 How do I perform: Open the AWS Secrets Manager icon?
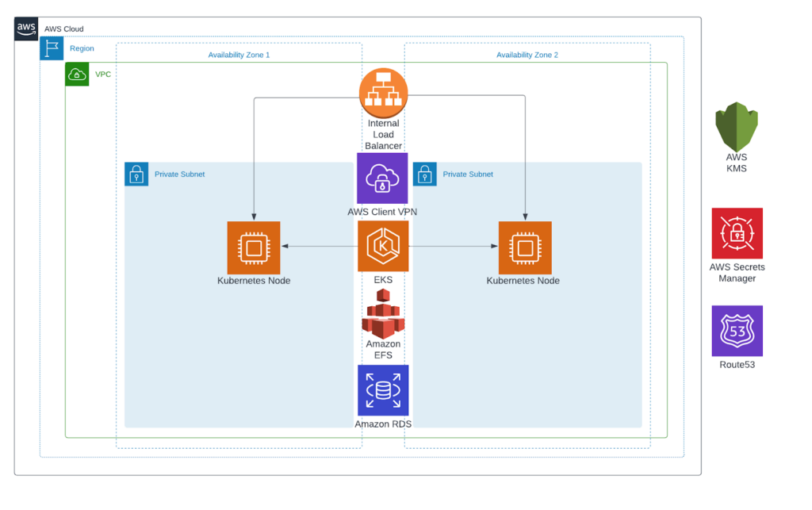point(737,234)
